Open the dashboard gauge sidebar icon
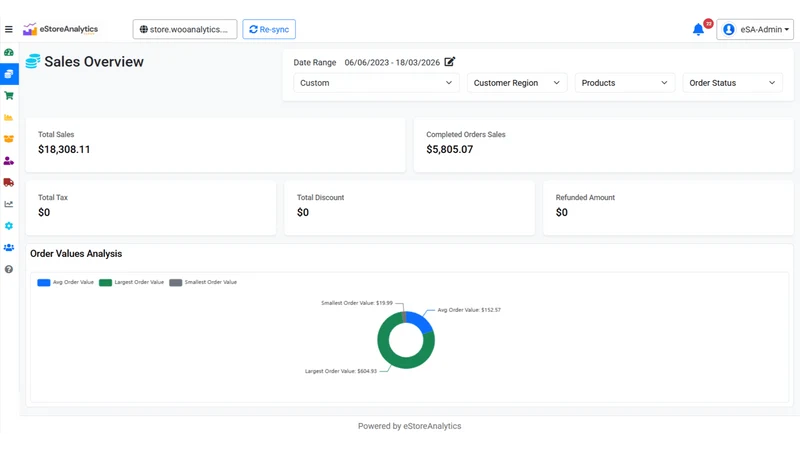 (9, 52)
